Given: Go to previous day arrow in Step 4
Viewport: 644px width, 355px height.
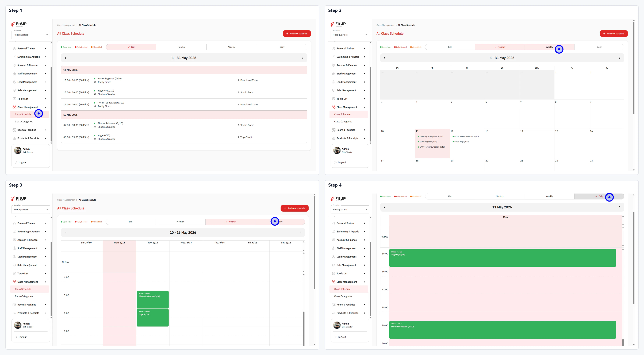Looking at the screenshot, I should coord(385,207).
